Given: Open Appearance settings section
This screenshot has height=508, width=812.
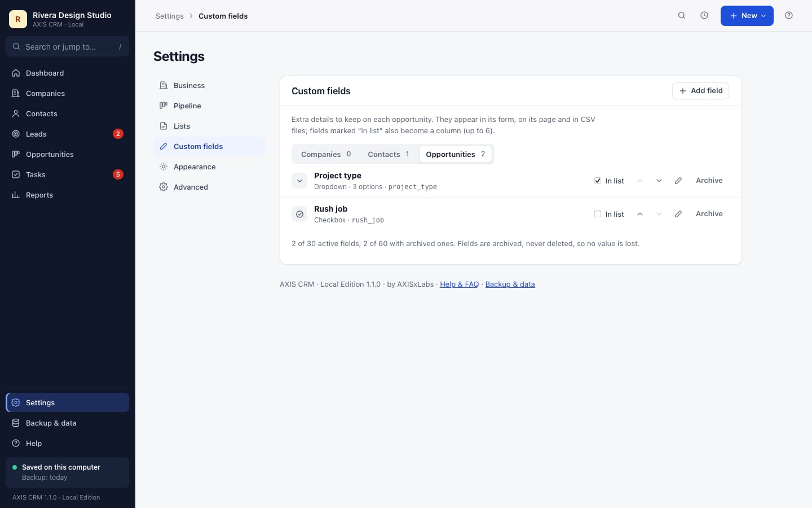Looking at the screenshot, I should point(210,167).
